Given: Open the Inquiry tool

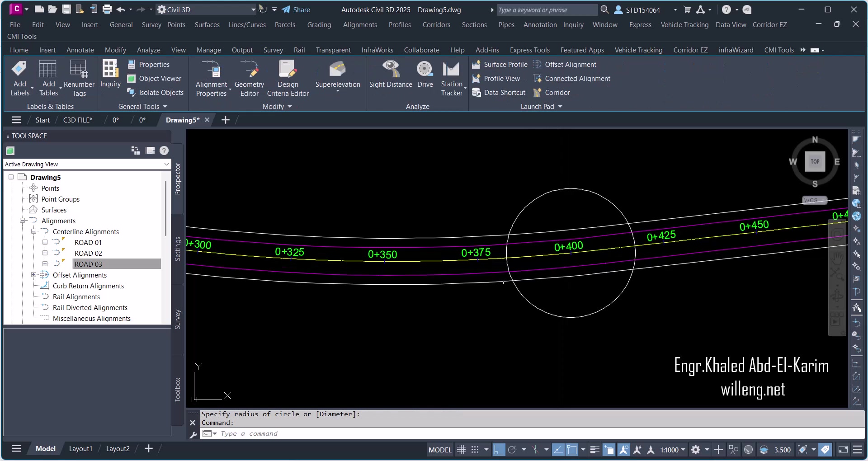Looking at the screenshot, I should [110, 74].
